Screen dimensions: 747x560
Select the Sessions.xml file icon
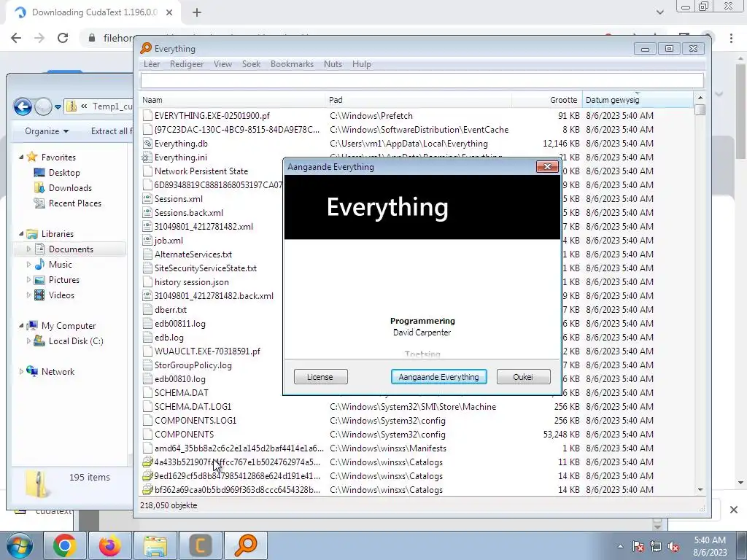click(x=147, y=198)
